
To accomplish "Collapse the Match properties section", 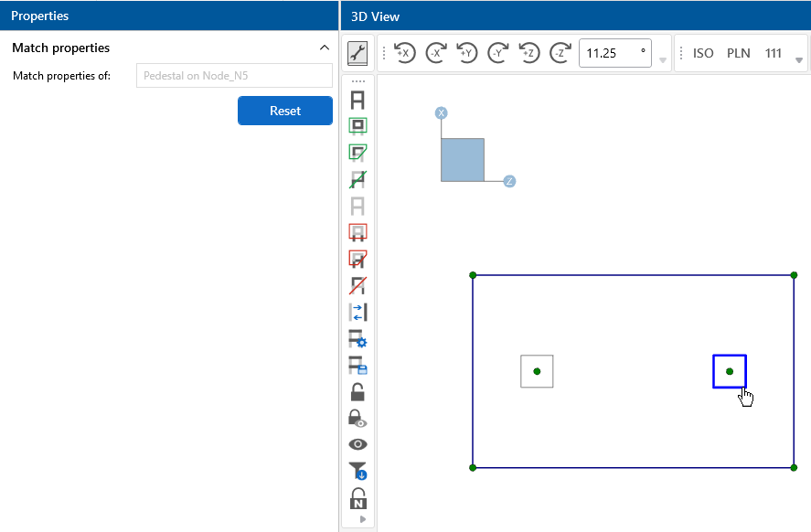I will pyautogui.click(x=324, y=48).
